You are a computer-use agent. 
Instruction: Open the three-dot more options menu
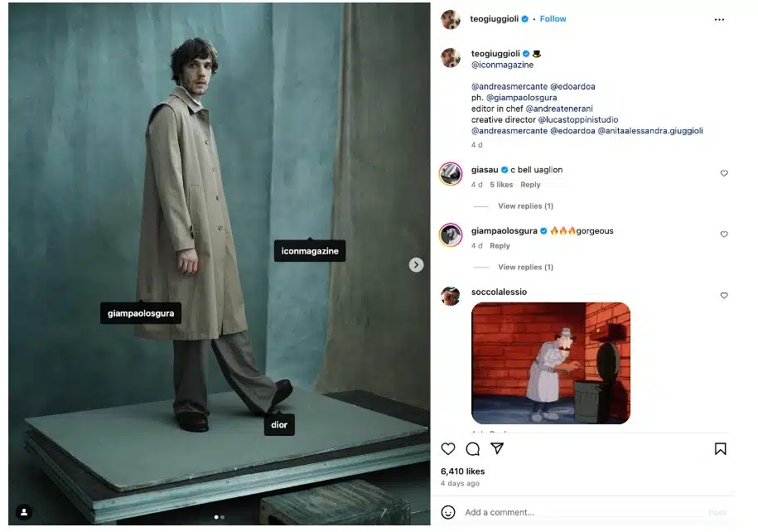[719, 19]
